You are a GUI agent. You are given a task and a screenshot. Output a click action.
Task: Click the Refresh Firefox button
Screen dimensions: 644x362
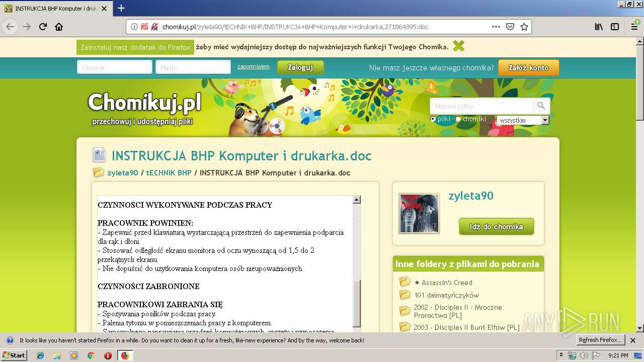(x=600, y=340)
